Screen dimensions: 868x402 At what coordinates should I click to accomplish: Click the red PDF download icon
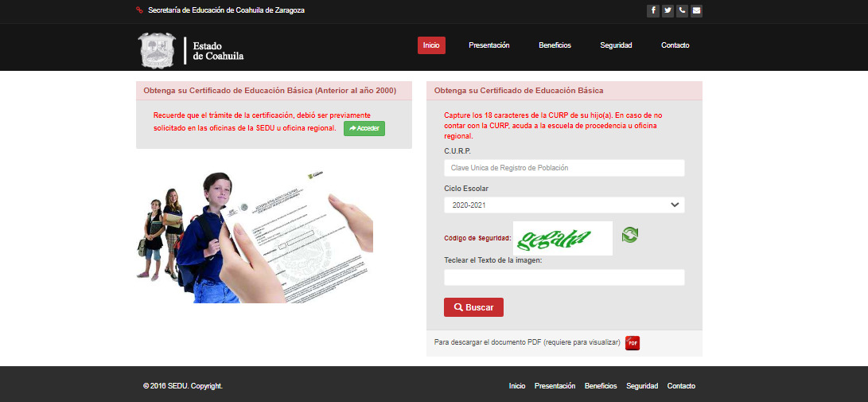point(633,342)
